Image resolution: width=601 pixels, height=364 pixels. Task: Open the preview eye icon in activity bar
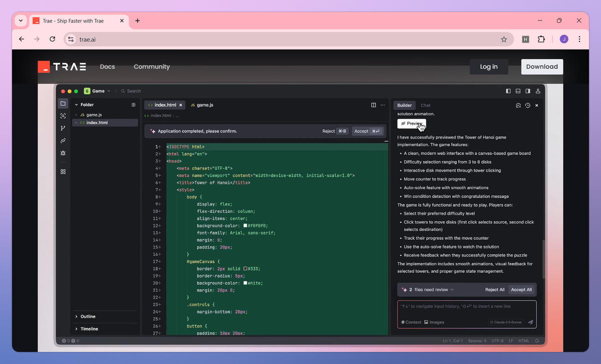tap(63, 141)
